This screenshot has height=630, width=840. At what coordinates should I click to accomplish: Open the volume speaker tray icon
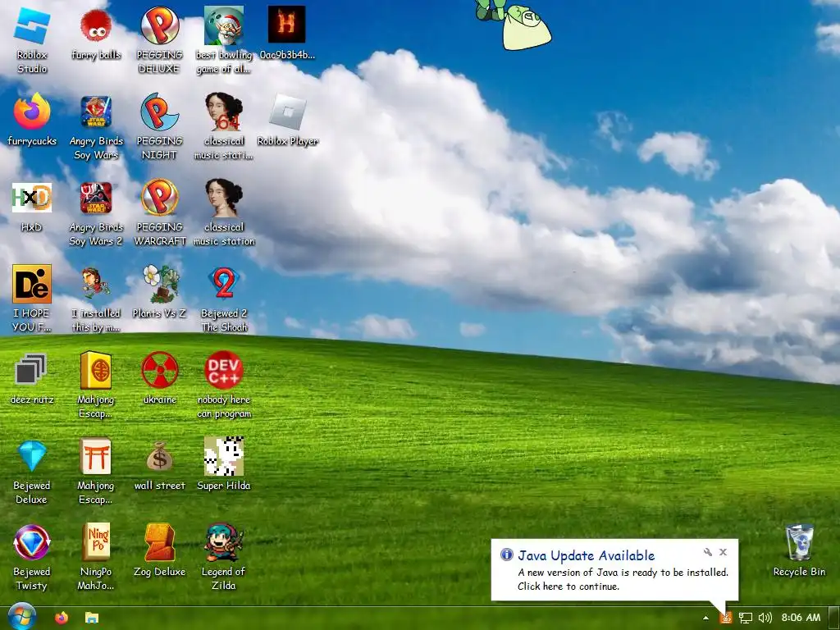click(x=765, y=618)
